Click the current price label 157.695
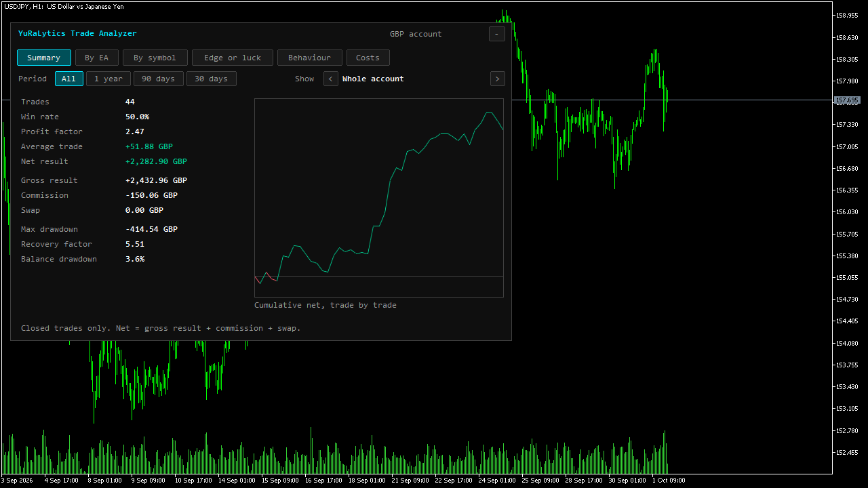Screen dimensions: 868x488 pyautogui.click(x=847, y=100)
